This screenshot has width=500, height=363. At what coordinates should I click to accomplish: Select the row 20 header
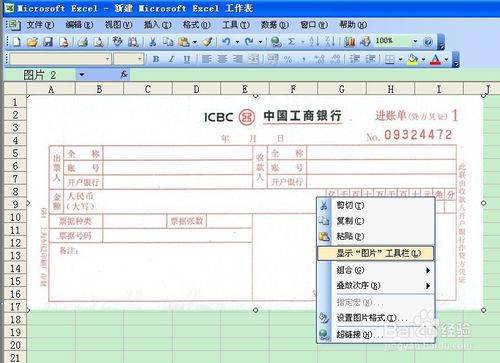coord(15,345)
